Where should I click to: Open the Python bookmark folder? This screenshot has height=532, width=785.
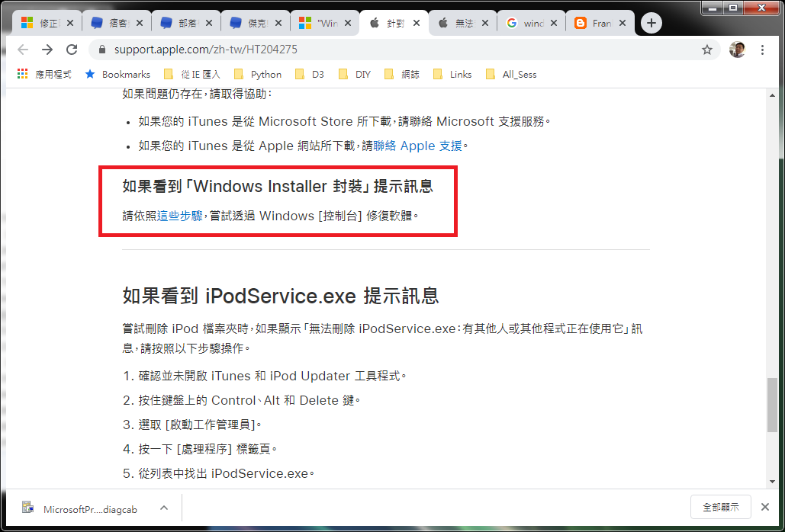(258, 75)
